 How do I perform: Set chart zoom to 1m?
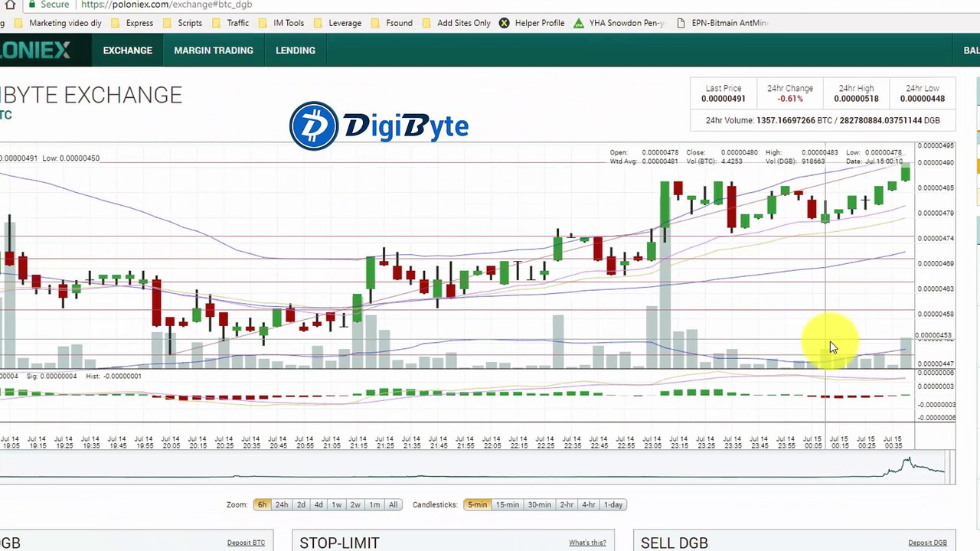(x=374, y=505)
